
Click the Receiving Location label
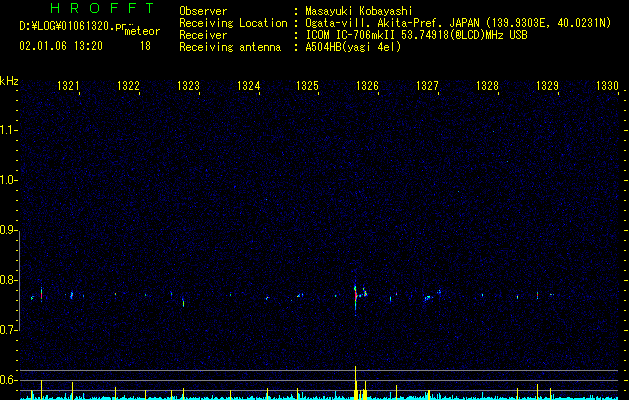tap(233, 23)
